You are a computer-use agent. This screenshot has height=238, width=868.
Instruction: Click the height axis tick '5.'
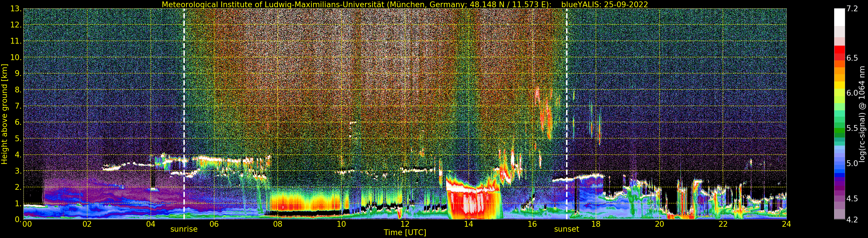click(x=18, y=138)
